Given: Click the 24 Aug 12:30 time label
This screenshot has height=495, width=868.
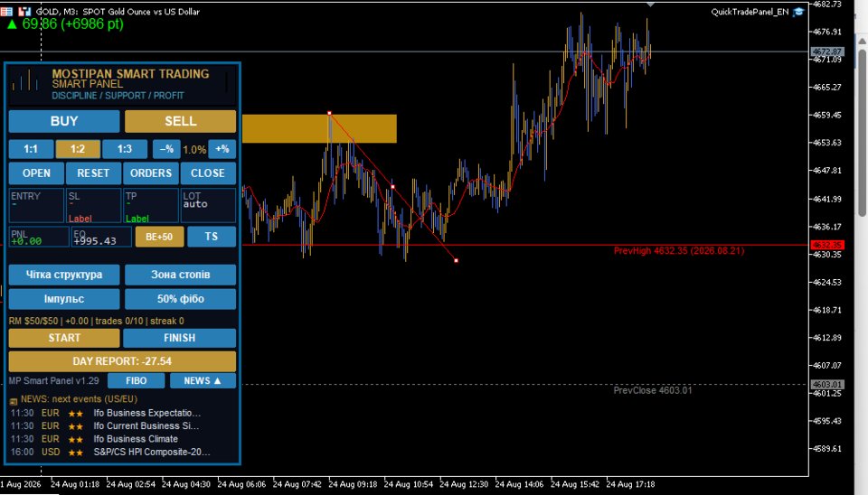Looking at the screenshot, I should click(464, 484).
